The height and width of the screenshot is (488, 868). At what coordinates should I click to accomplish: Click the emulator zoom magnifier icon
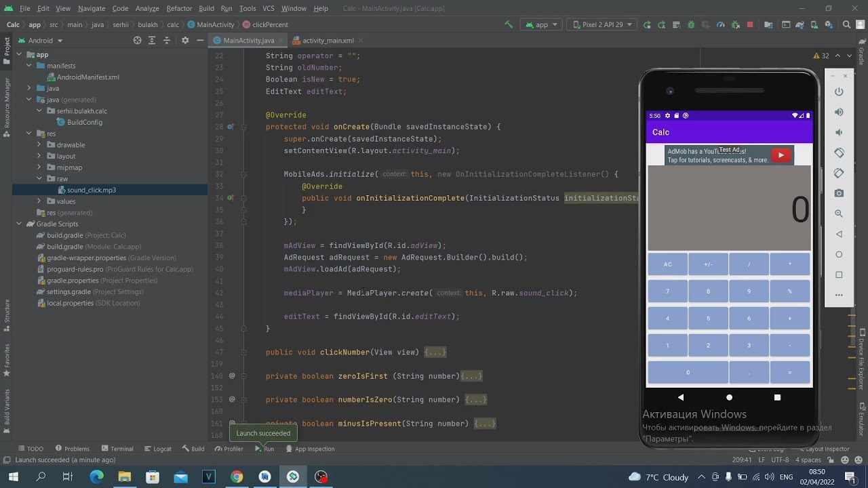(839, 213)
